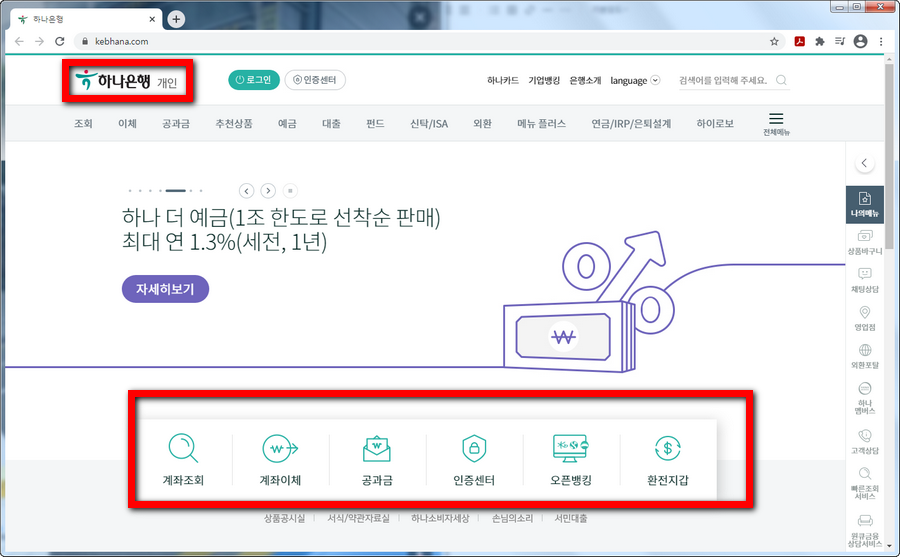
Task: Open the 상품공시실 link
Action: pos(285,518)
